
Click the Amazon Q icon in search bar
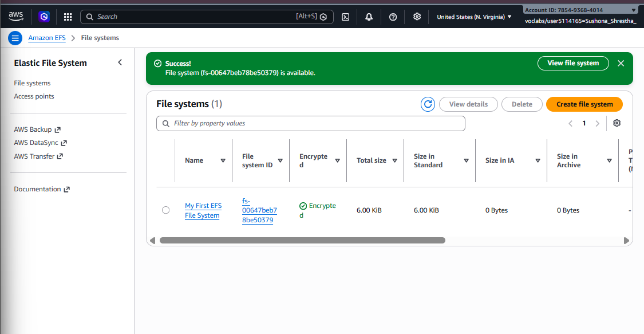pos(323,17)
